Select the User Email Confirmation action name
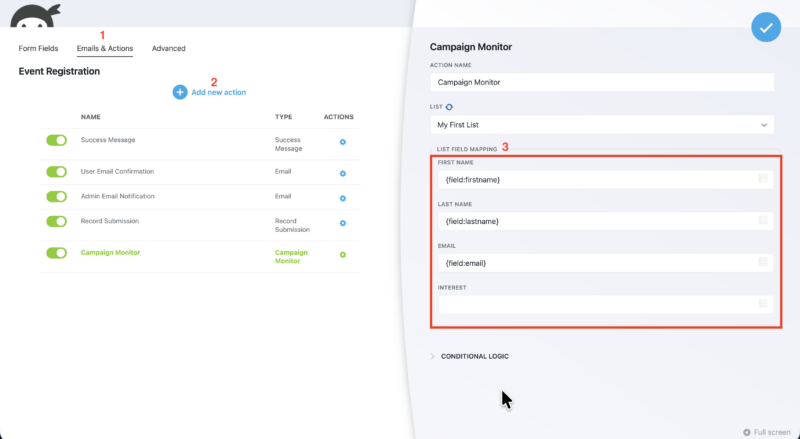Image resolution: width=800 pixels, height=439 pixels. 117,172
